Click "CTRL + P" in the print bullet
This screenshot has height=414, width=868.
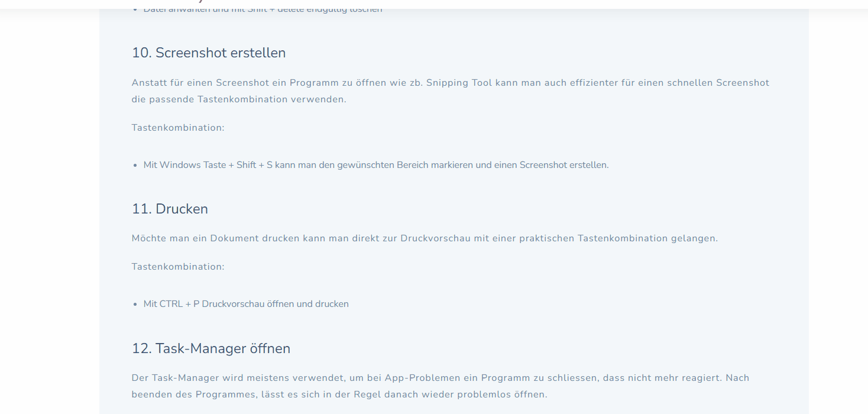tap(179, 304)
